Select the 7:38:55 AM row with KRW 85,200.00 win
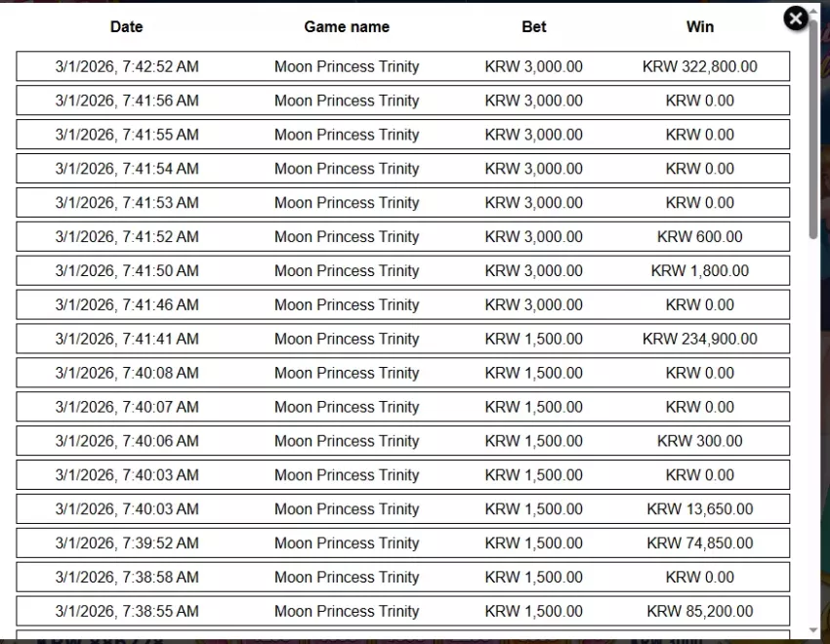Image resolution: width=830 pixels, height=644 pixels. tap(403, 611)
